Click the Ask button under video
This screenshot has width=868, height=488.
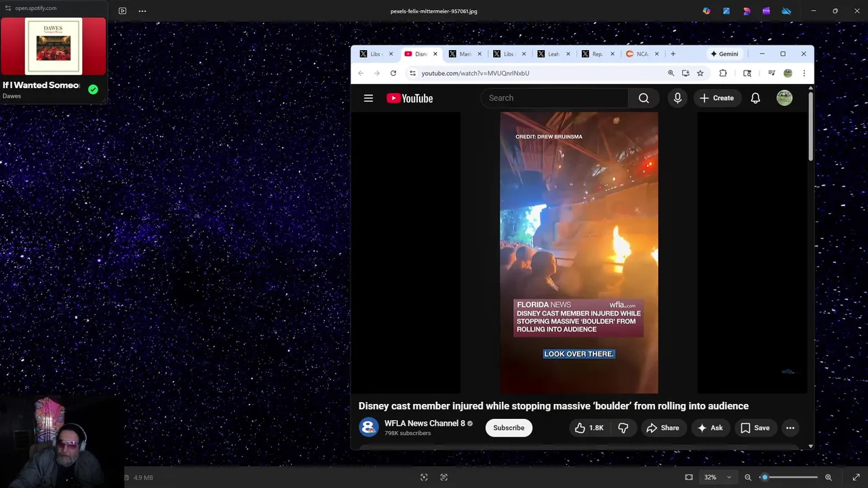(x=710, y=428)
